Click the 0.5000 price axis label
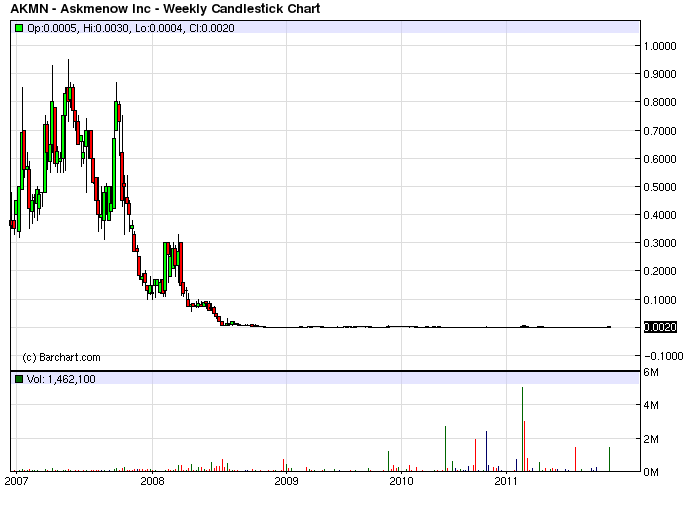700x512 pixels. point(660,187)
